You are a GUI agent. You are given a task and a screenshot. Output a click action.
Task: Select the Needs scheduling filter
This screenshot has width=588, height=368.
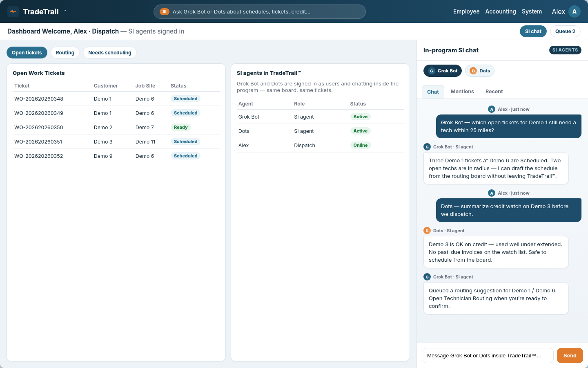point(110,53)
